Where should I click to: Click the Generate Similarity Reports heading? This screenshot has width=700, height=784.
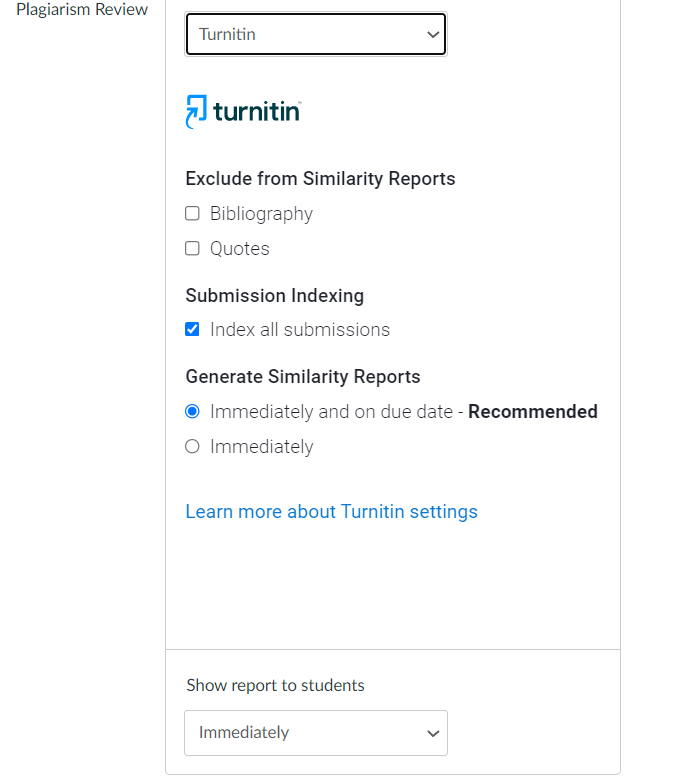[303, 377]
